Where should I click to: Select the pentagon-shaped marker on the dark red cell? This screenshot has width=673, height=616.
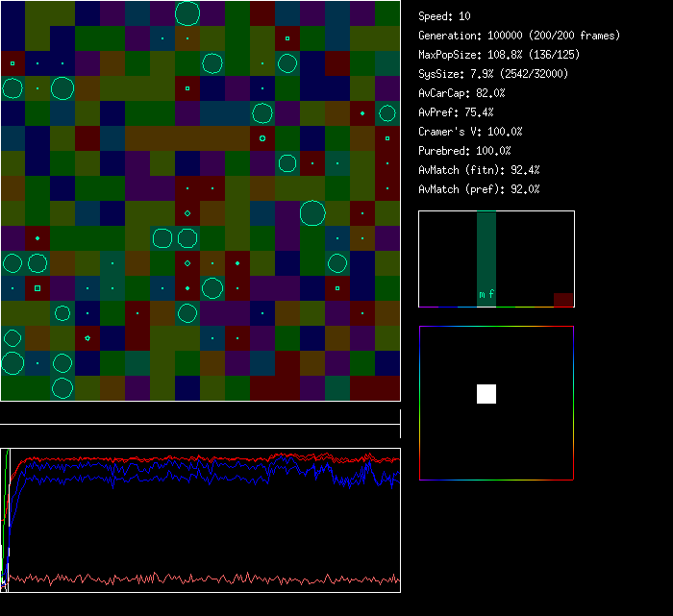[87, 337]
